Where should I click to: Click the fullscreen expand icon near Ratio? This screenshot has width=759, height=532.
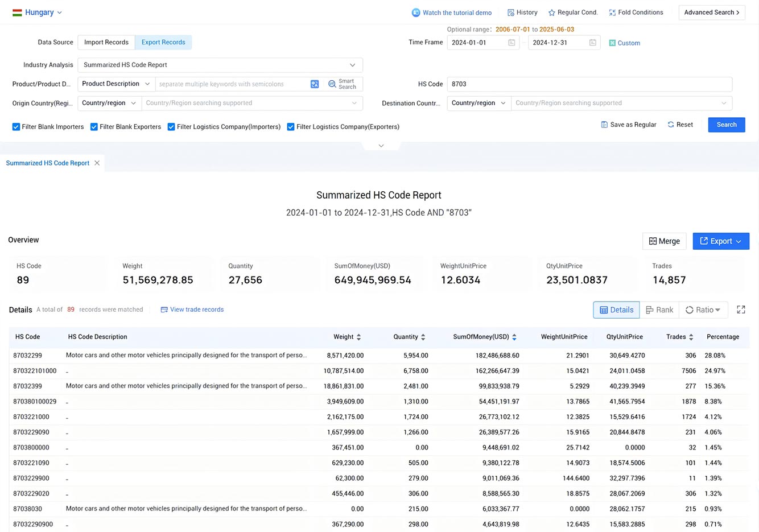pyautogui.click(x=741, y=310)
